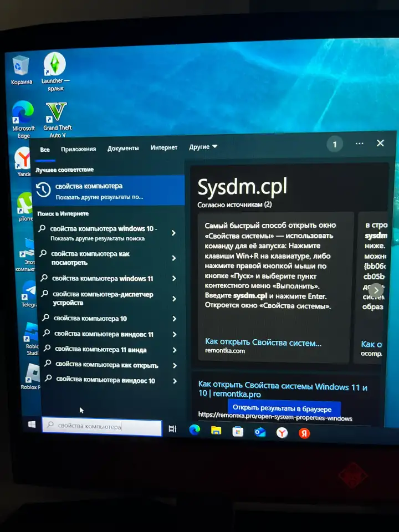Open the three-dots options menu in search panel
Image resolution: width=399 pixels, height=532 pixels.
coord(359,144)
